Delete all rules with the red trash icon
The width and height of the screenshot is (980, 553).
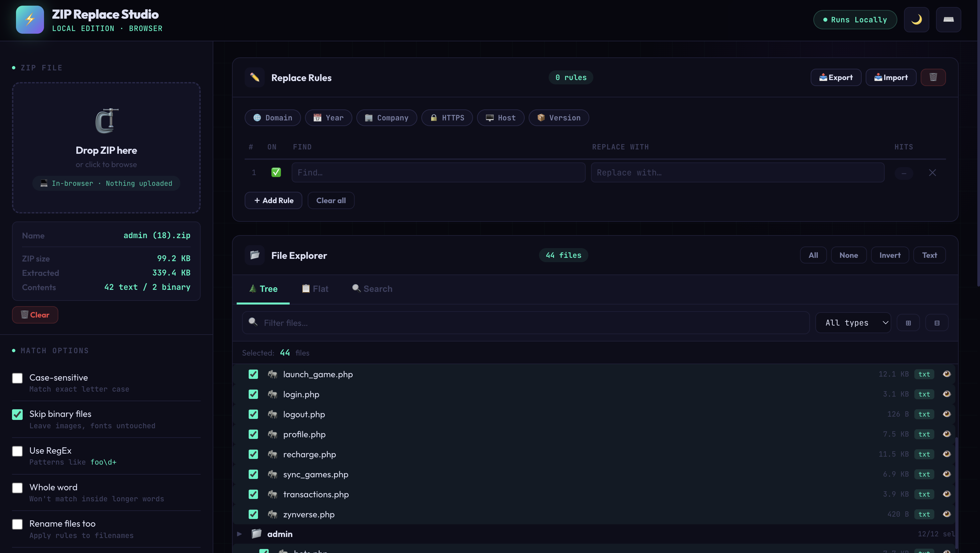pos(933,77)
